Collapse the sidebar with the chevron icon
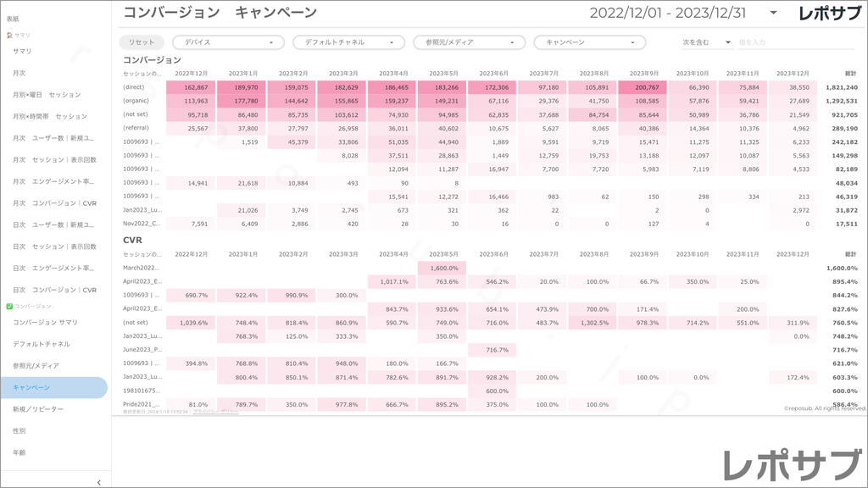 [99, 482]
